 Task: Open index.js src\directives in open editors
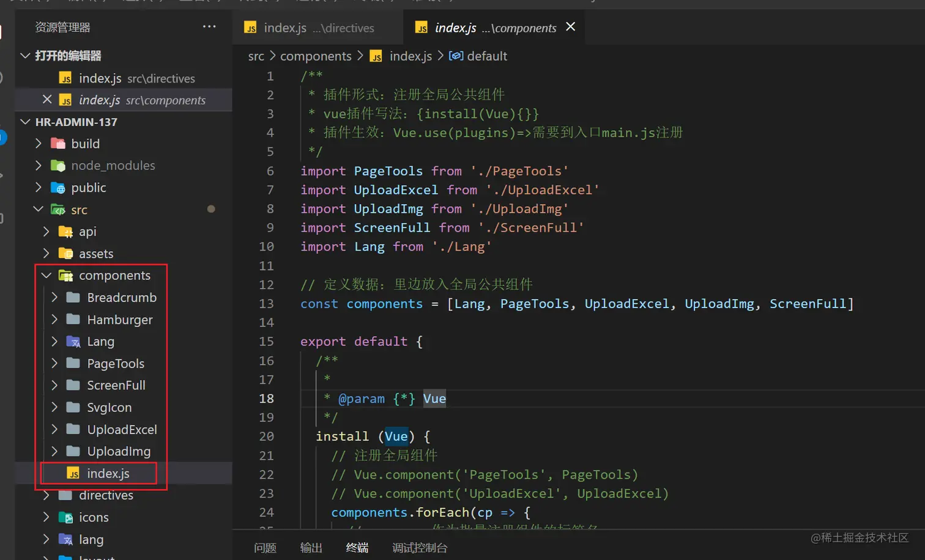pyautogui.click(x=124, y=78)
